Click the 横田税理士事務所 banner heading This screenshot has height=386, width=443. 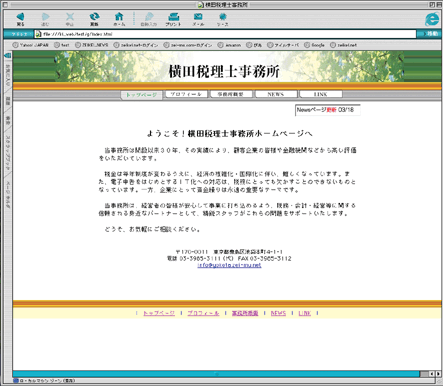pyautogui.click(x=224, y=71)
